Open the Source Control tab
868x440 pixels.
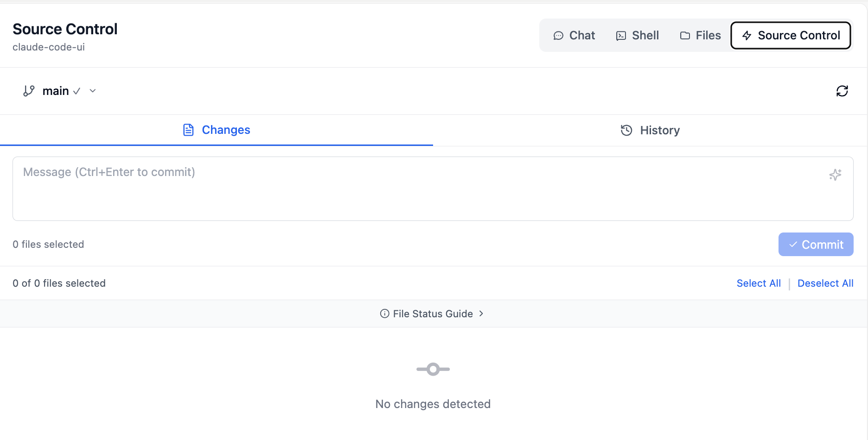791,35
